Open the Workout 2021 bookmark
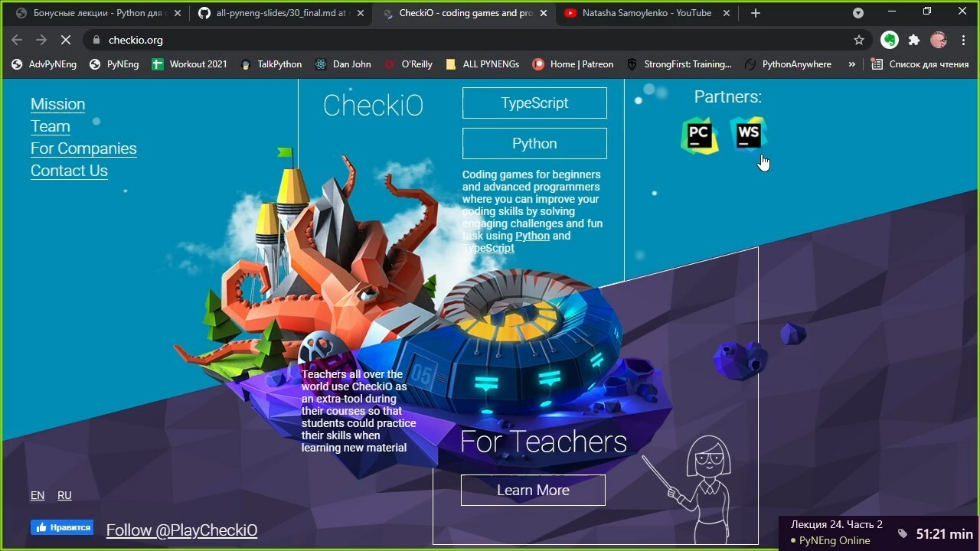Image resolution: width=980 pixels, height=551 pixels. (190, 64)
